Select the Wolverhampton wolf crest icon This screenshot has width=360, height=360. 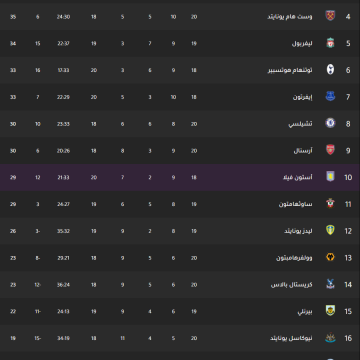(x=330, y=257)
